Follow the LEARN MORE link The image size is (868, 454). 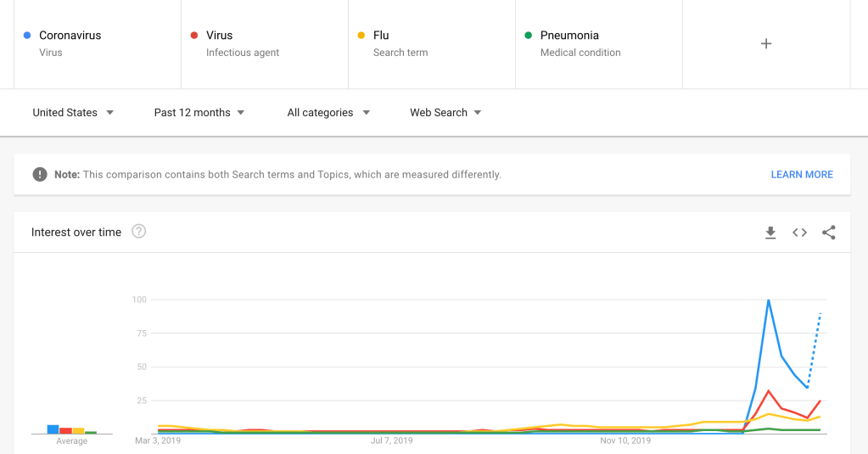click(x=802, y=175)
